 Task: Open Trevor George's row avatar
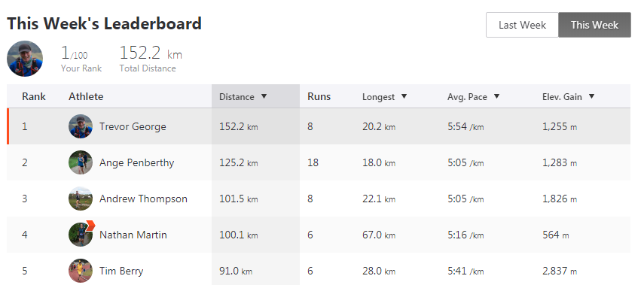(x=81, y=126)
